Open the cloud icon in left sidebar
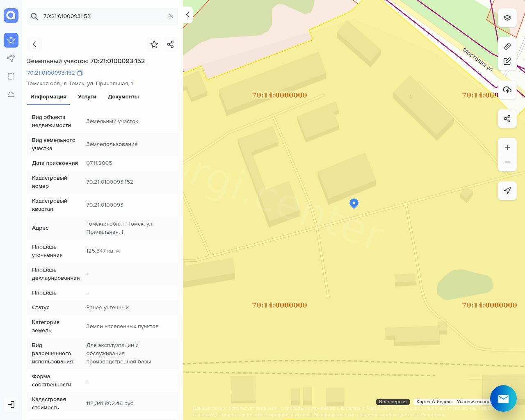Screen dimensions: 525x420 click(x=11, y=94)
